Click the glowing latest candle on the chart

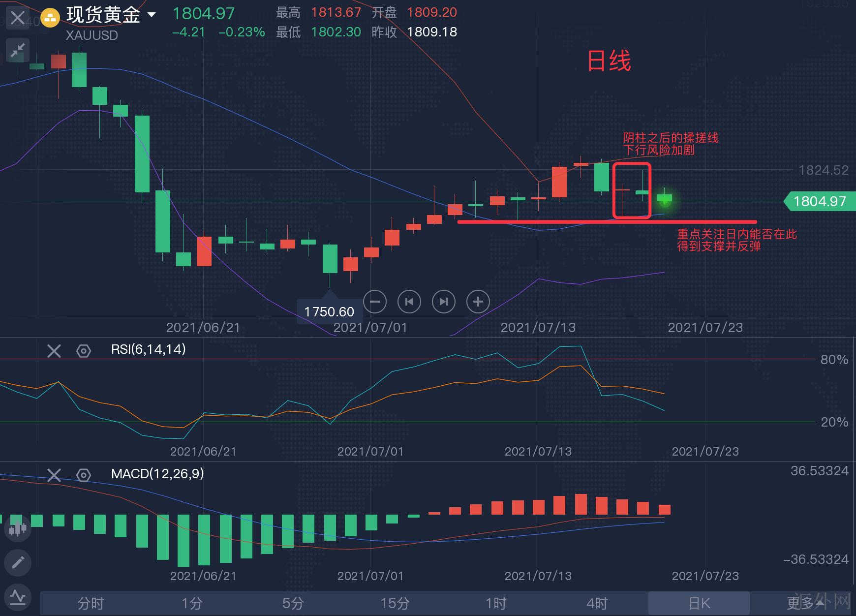(665, 199)
